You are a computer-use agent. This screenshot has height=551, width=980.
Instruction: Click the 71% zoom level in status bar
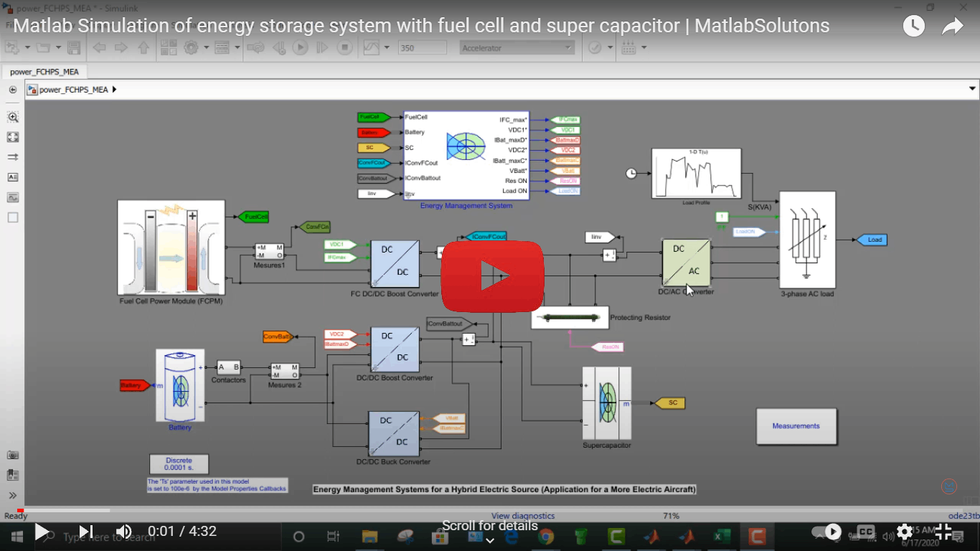tap(671, 516)
